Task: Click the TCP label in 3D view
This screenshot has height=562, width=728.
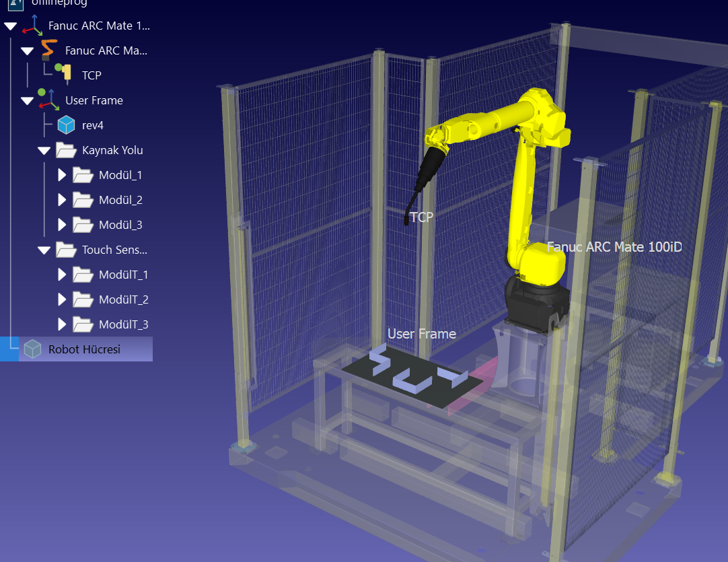Action: click(421, 217)
